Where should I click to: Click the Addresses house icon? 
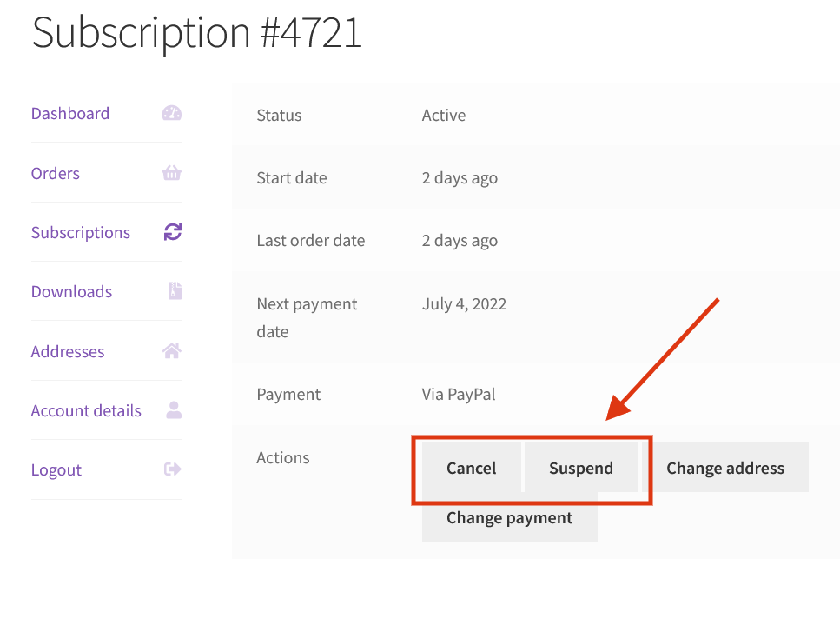pyautogui.click(x=172, y=351)
